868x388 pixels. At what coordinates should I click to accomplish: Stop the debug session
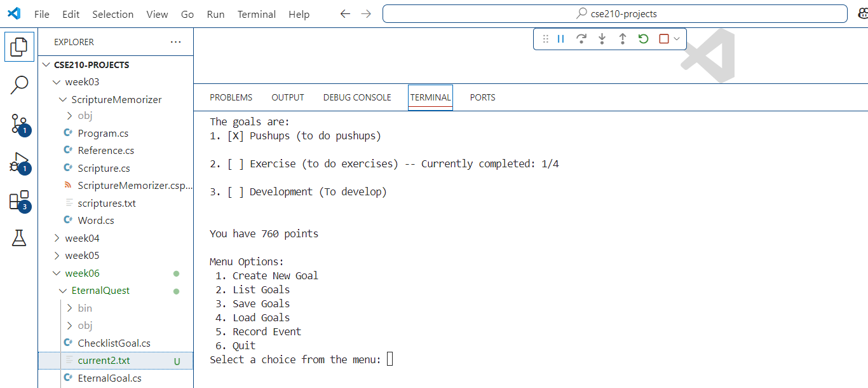664,39
